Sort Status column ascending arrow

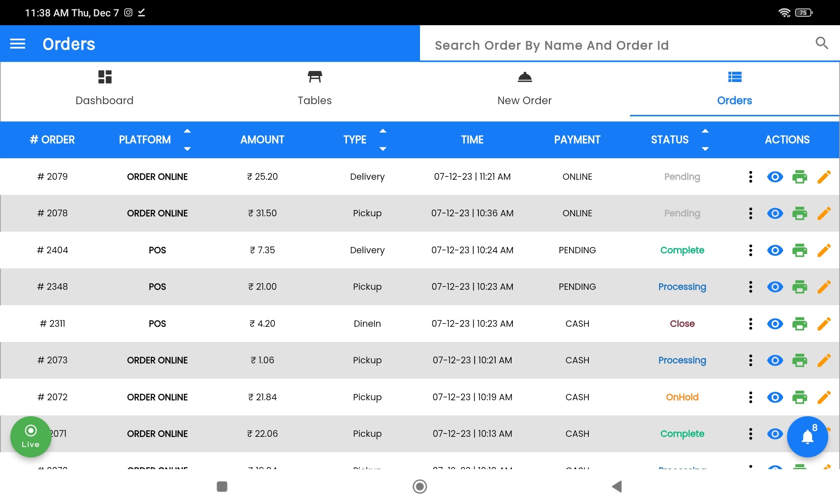705,131
